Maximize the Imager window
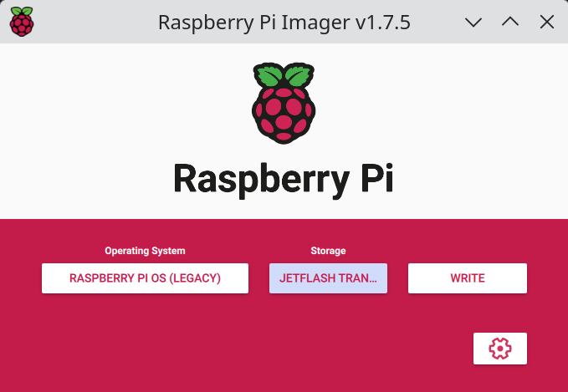The width and height of the screenshot is (568, 392). [510, 22]
